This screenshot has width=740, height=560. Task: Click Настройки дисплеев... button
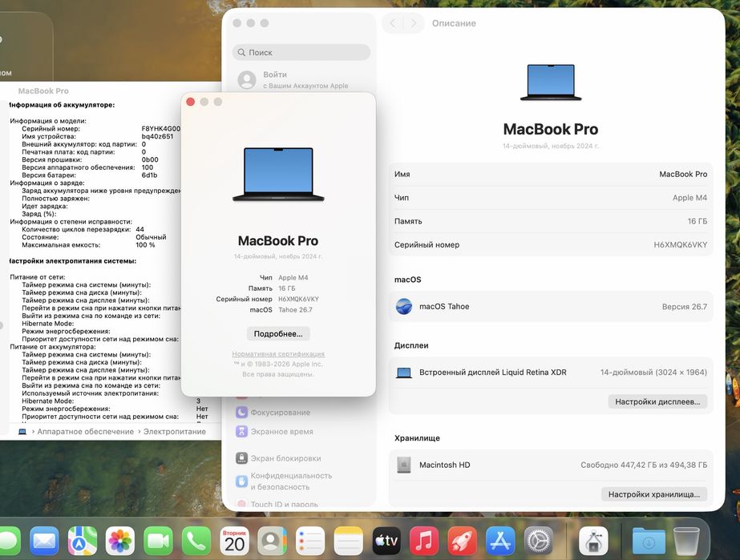(657, 401)
